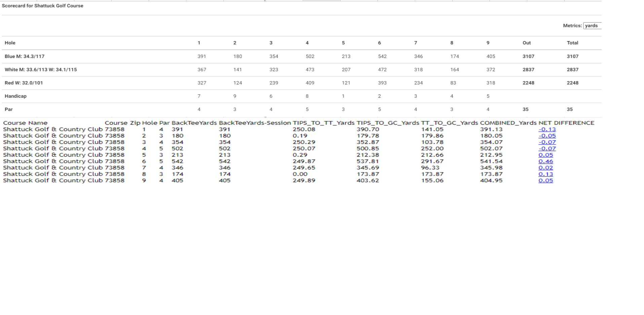This screenshot has width=644, height=315.
Task: Open the Metrics yards dropdown
Action: coord(592,26)
